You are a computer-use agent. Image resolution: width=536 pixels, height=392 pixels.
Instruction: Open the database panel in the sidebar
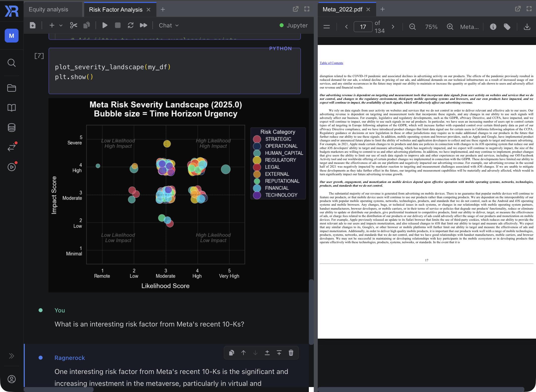(x=11, y=128)
